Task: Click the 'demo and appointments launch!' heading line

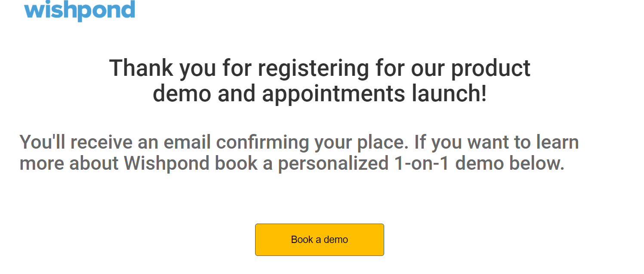Action: [x=320, y=94]
